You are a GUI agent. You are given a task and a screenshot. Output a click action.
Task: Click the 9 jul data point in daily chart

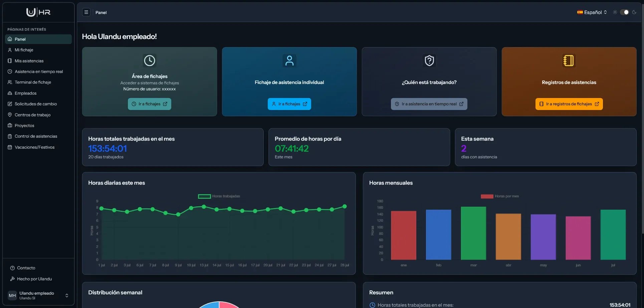[x=178, y=215]
